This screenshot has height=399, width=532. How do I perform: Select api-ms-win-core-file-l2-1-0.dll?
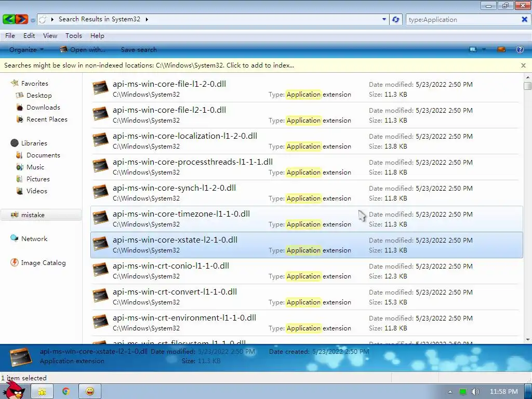tap(307, 115)
